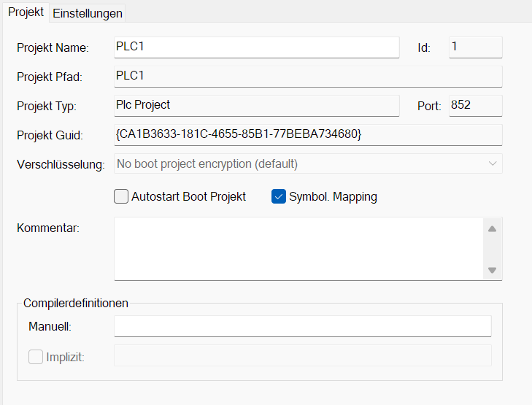Toggle the Implizit checkbox
Image resolution: width=532 pixels, height=405 pixels.
point(36,357)
